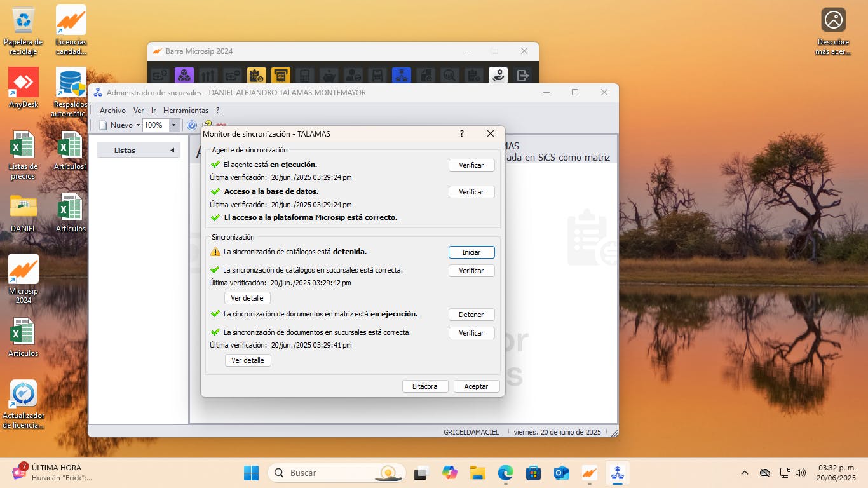The image size is (868, 488).
Task: Click the taskbar Buscar search box
Action: [x=337, y=473]
